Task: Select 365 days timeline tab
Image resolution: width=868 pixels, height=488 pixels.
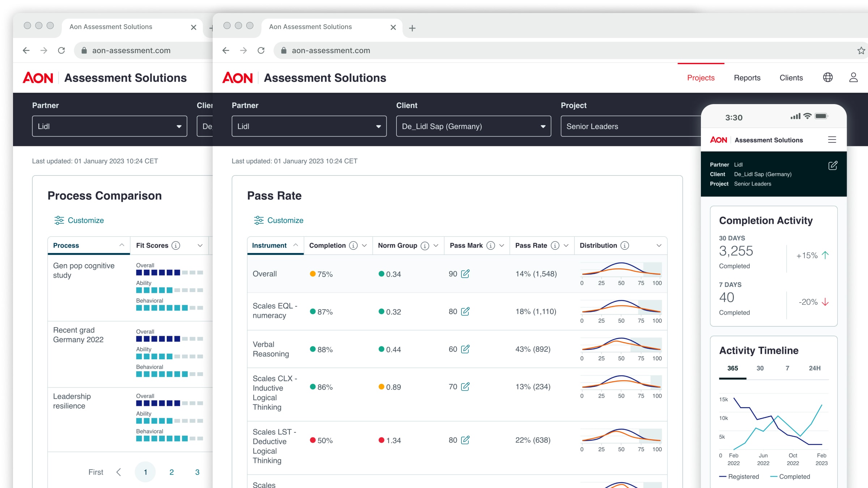Action: [732, 368]
